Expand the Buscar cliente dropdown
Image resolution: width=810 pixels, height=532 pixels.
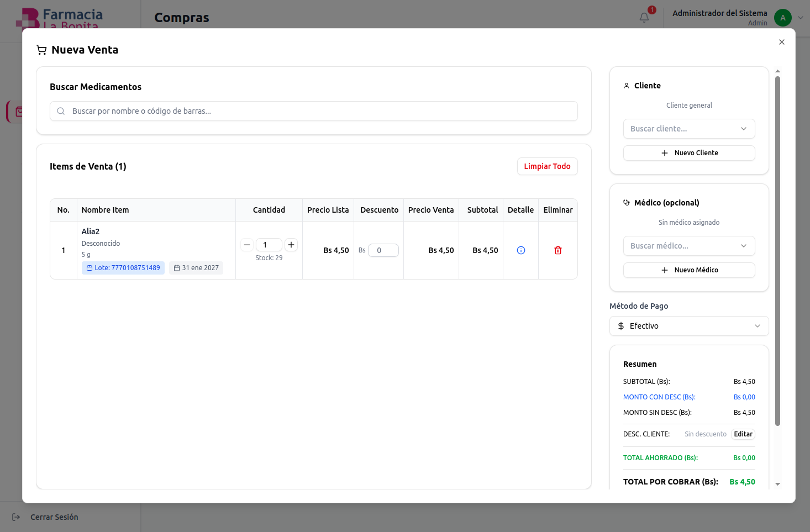(x=688, y=129)
